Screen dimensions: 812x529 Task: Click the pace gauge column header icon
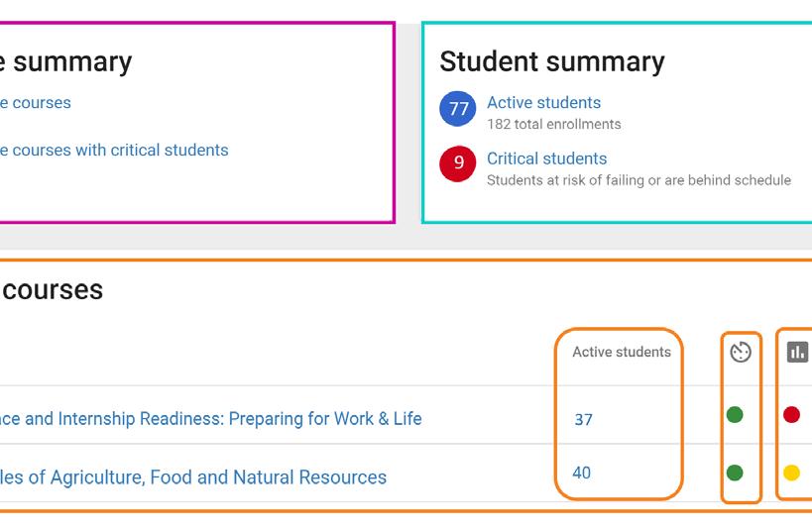point(741,352)
